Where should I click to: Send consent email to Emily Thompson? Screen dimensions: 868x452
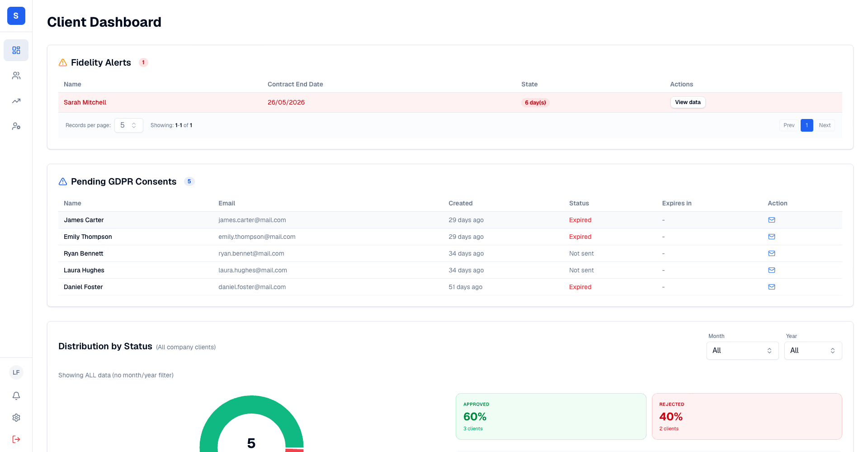(772, 237)
